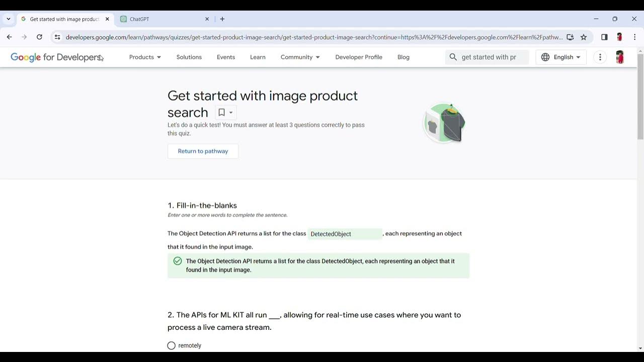Screen dimensions: 644x362
Task: Open the Chrome profile avatar in toolbar
Action: pos(619,37)
